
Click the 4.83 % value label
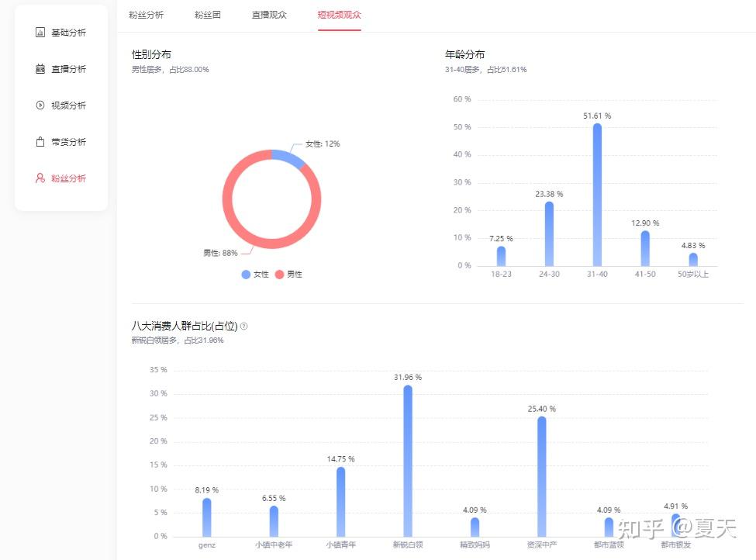coord(693,246)
